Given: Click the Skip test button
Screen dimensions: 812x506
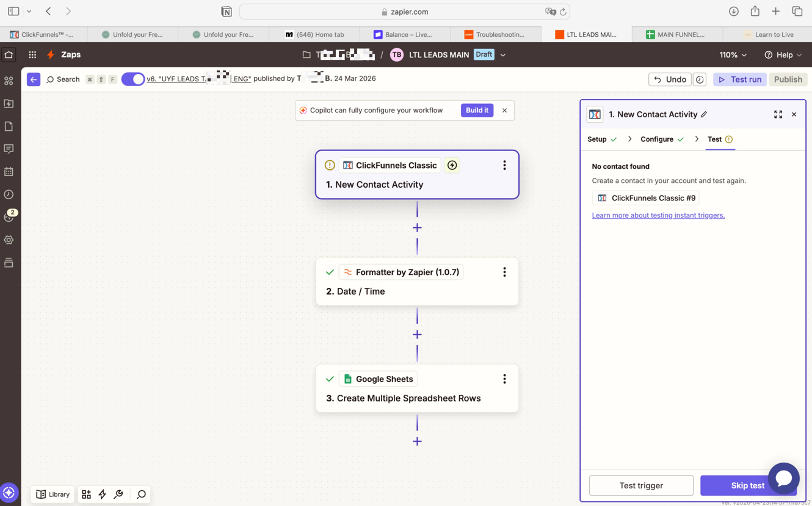Looking at the screenshot, I should (x=747, y=485).
